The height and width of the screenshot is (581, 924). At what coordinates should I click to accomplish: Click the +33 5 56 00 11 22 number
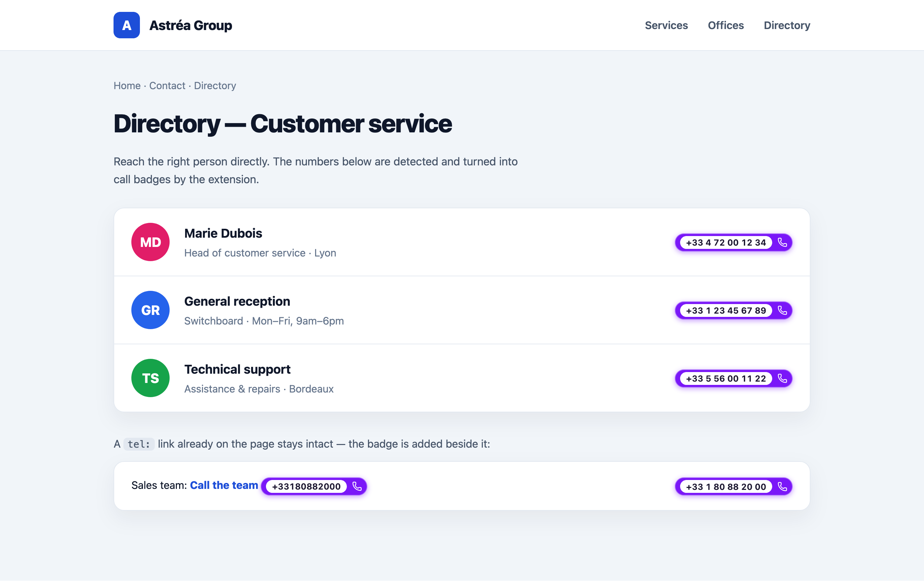(x=726, y=378)
